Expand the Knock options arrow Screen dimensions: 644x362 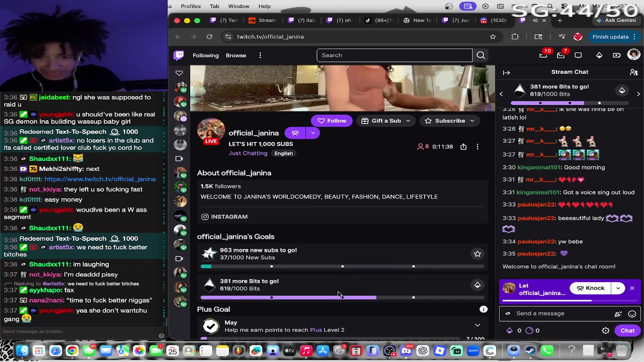tap(618, 289)
